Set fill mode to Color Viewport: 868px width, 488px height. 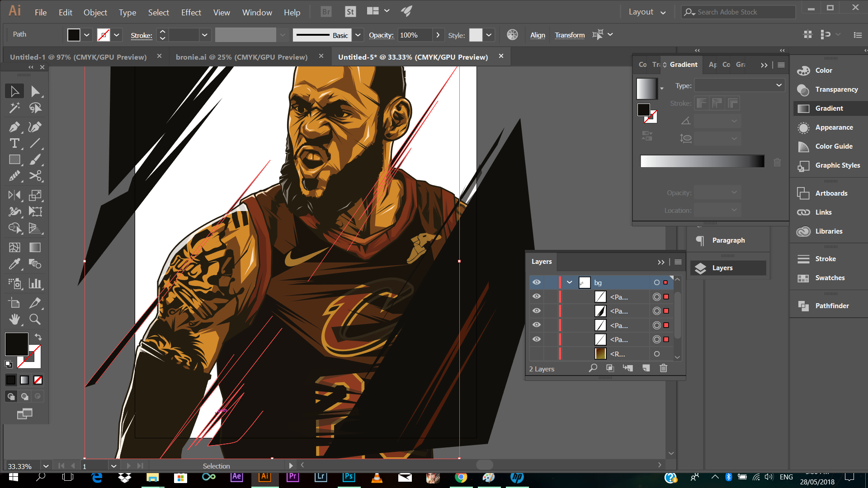coord(11,380)
